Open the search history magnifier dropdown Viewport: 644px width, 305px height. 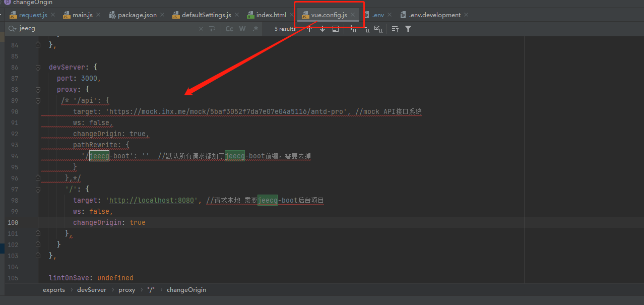(x=12, y=29)
